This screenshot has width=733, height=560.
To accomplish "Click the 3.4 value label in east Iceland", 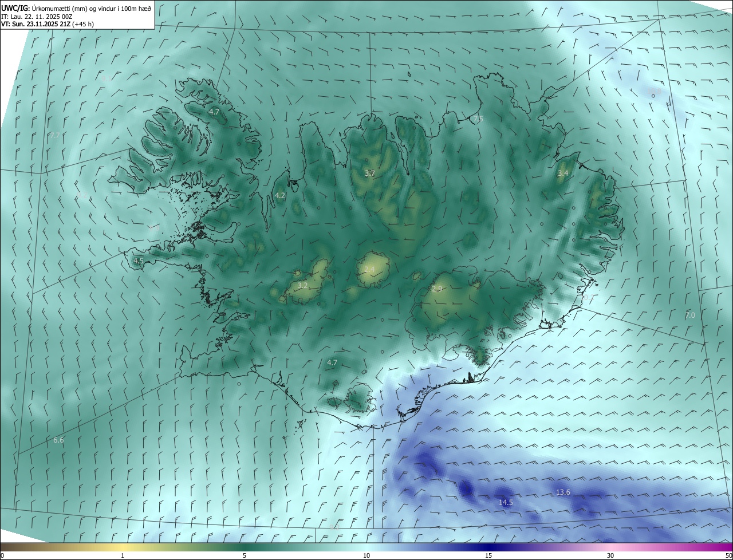I will (563, 173).
